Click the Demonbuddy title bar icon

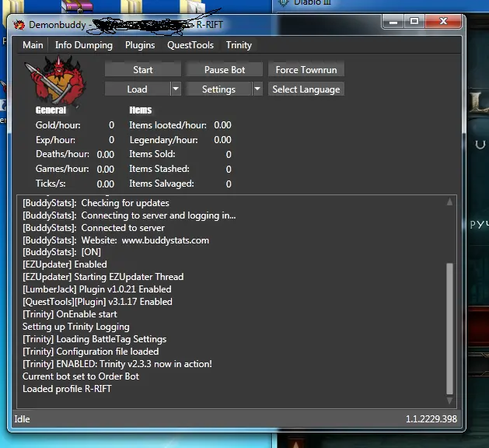click(19, 25)
